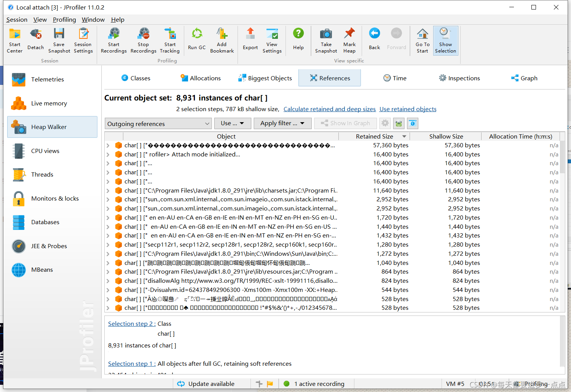Open the View menu
Image resolution: width=571 pixels, height=392 pixels.
tap(40, 19)
